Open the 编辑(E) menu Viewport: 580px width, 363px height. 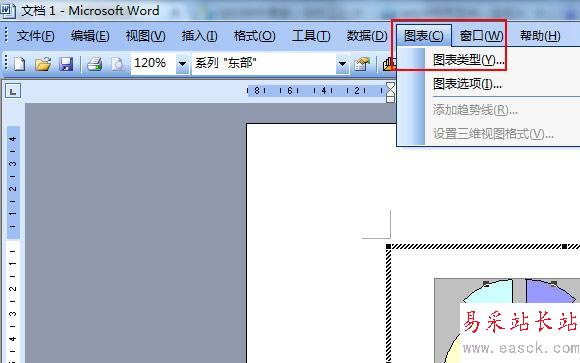(x=90, y=36)
